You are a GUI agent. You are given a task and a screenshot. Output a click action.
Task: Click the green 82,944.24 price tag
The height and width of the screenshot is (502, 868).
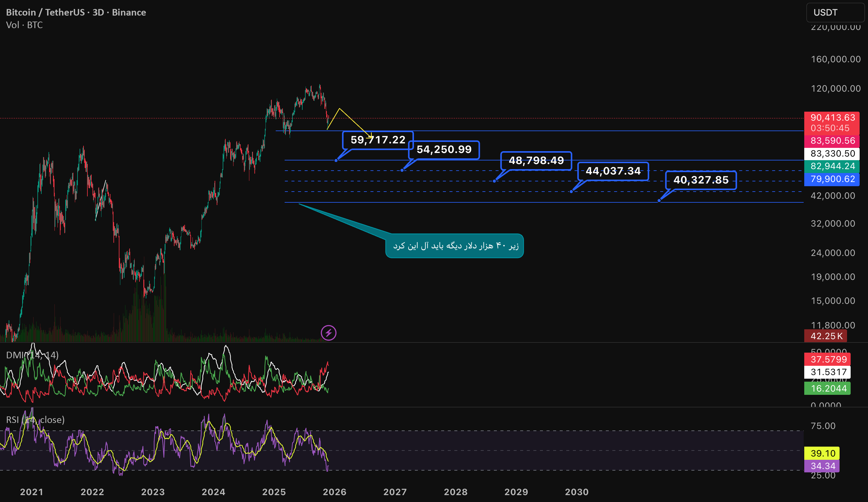pyautogui.click(x=831, y=166)
